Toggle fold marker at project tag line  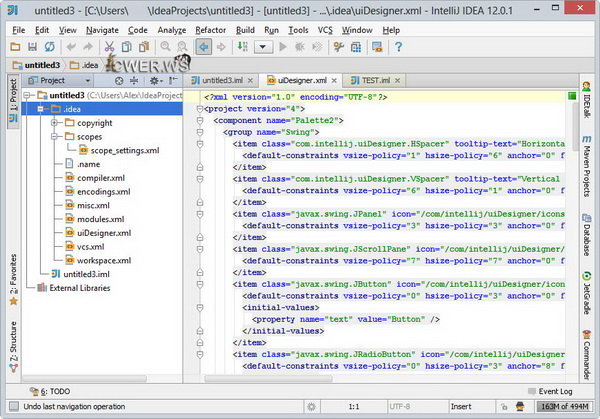[x=200, y=109]
